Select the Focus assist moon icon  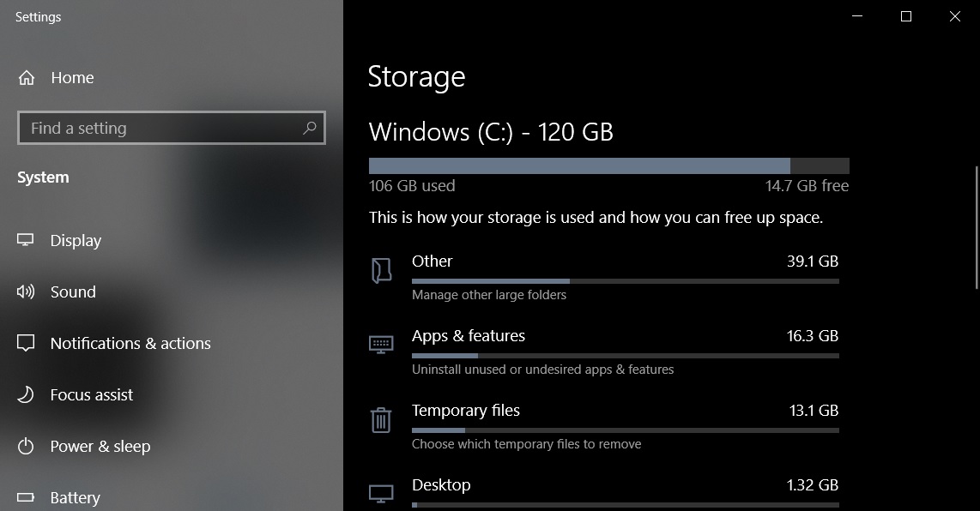click(x=27, y=394)
